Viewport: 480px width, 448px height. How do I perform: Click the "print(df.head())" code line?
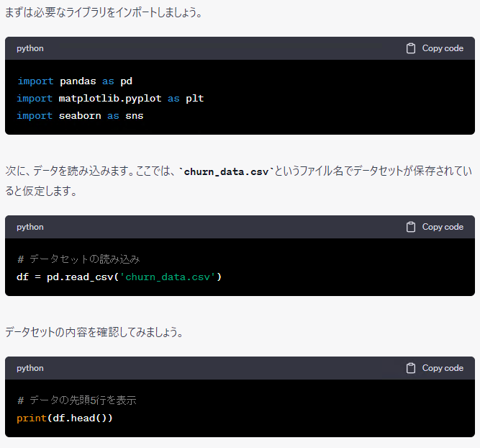[65, 418]
